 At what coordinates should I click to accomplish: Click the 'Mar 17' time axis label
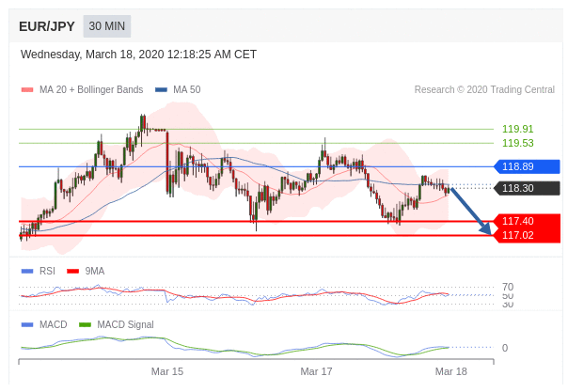click(x=316, y=371)
